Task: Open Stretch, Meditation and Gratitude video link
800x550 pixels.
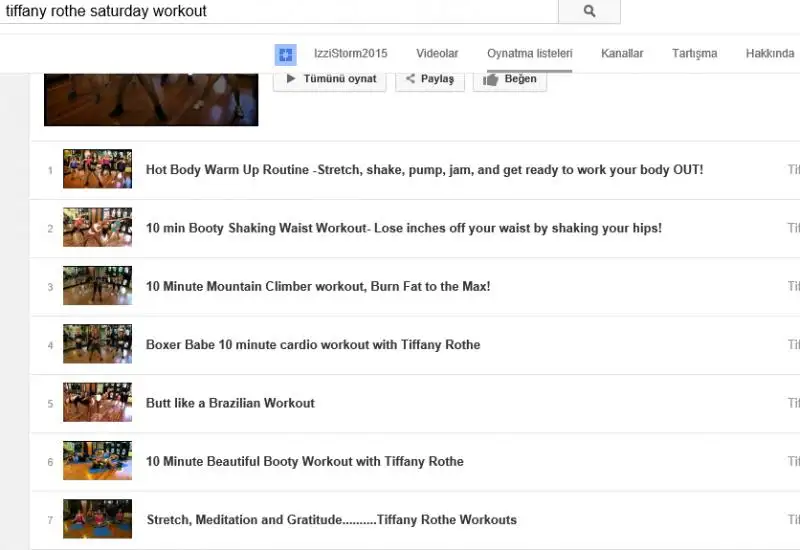Action: pos(331,519)
